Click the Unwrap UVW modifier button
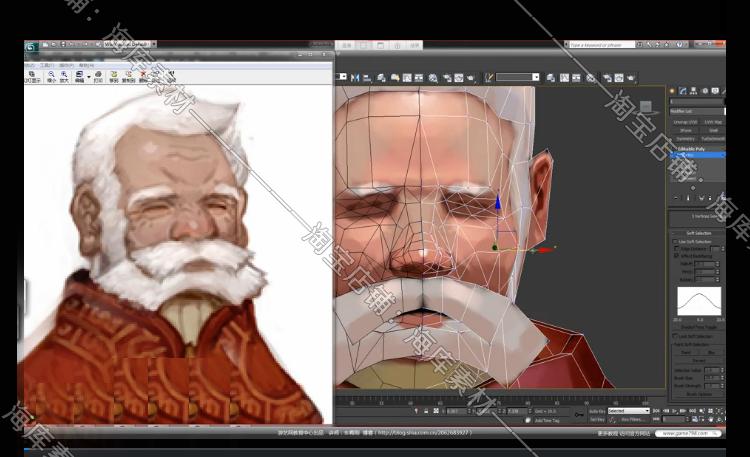This screenshot has height=457, width=750. pyautogui.click(x=685, y=122)
